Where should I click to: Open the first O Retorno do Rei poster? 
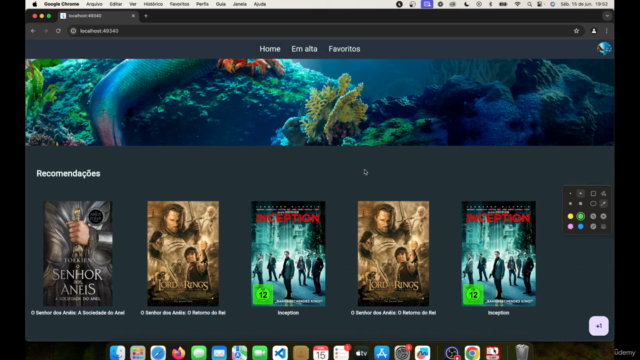183,253
